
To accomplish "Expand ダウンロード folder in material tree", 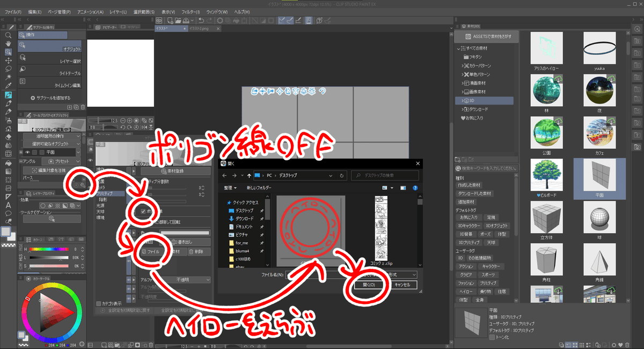I will coord(463,109).
